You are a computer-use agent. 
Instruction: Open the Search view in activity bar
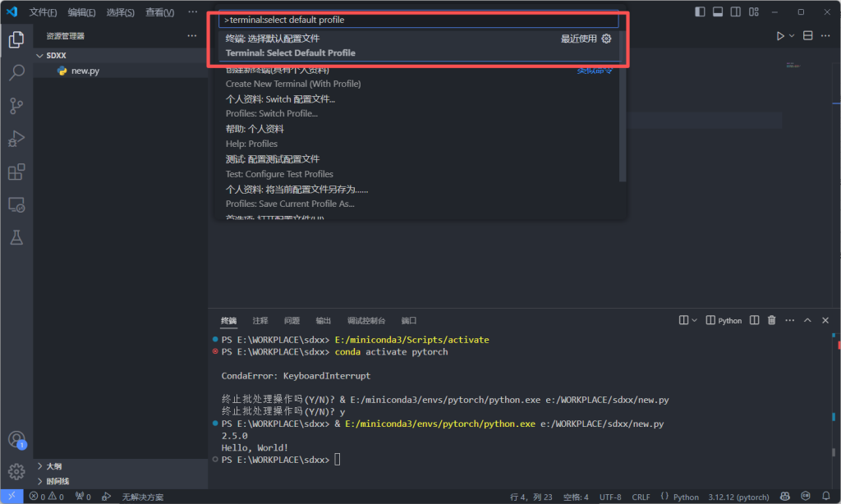click(x=16, y=73)
